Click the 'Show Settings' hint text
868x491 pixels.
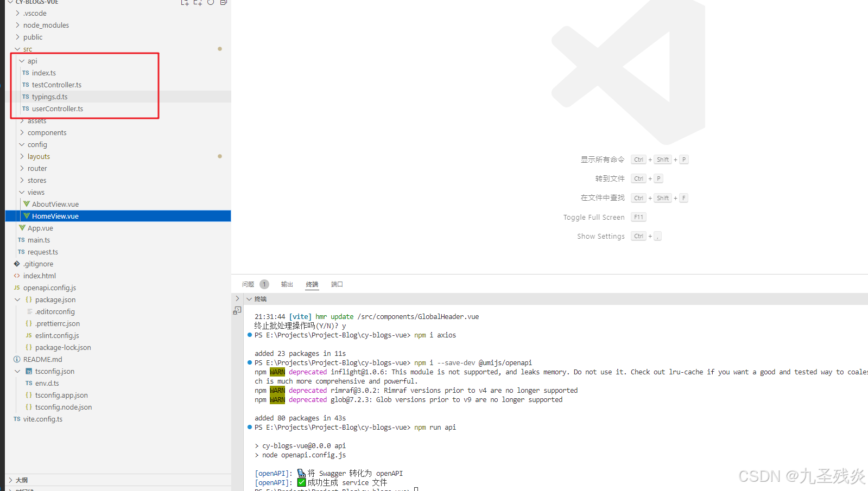point(601,236)
